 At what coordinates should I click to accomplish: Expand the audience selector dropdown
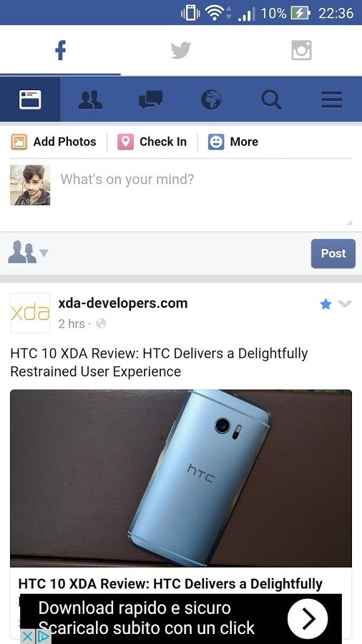[x=28, y=253]
